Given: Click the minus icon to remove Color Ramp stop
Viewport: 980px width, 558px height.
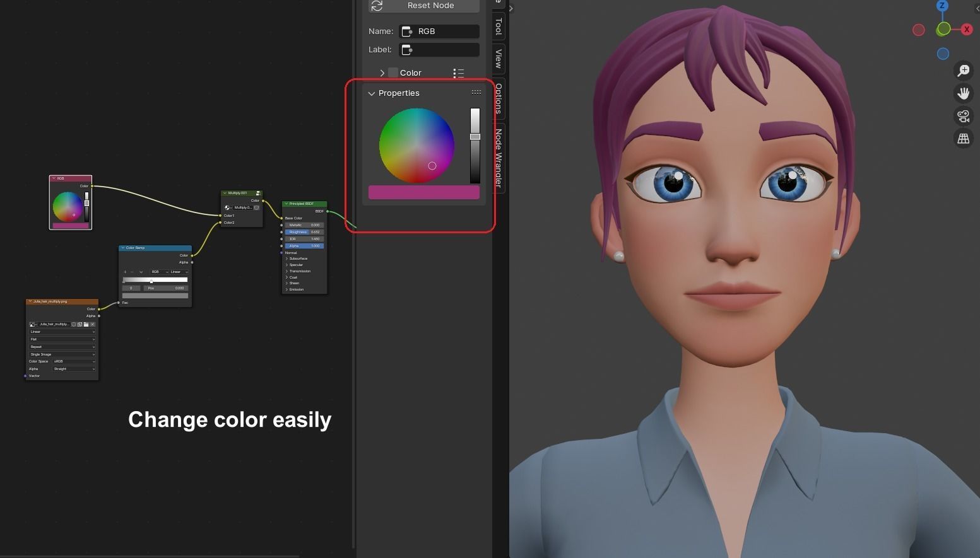Looking at the screenshot, I should (132, 272).
